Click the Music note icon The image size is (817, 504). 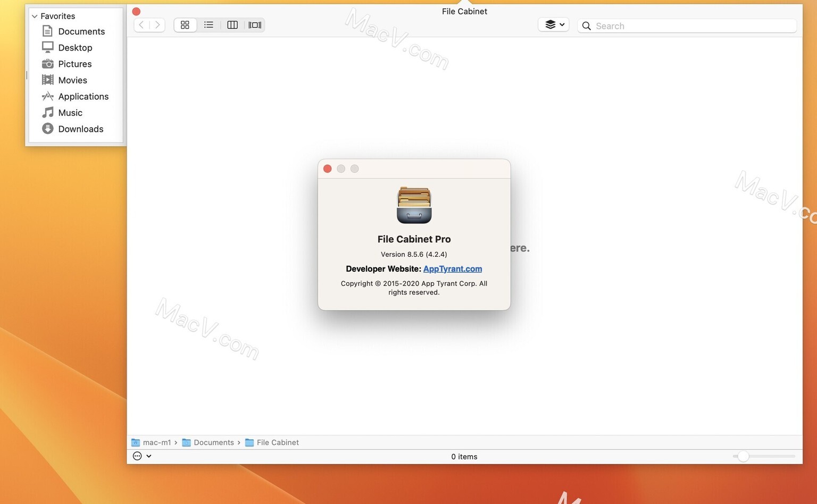pos(47,112)
